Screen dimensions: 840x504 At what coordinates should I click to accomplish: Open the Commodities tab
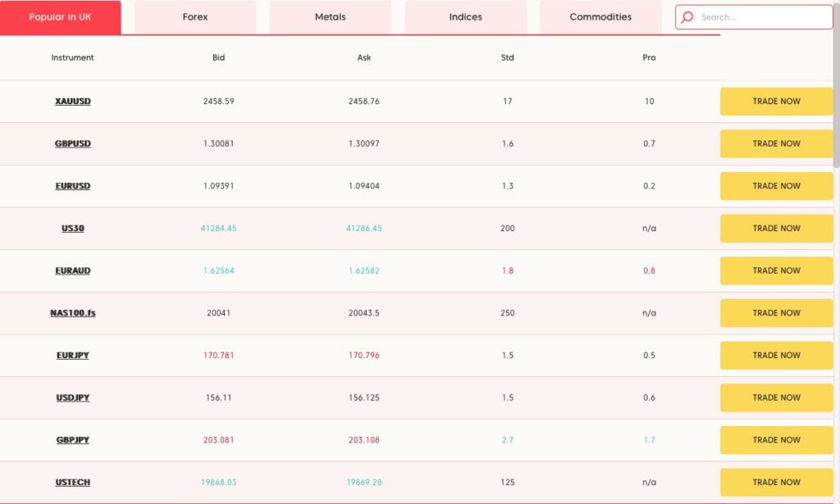point(600,16)
